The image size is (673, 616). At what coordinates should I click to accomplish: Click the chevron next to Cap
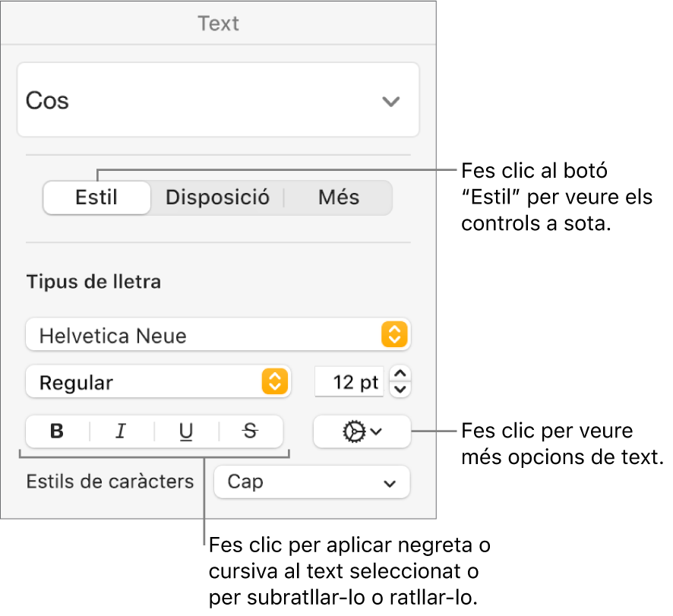(390, 483)
